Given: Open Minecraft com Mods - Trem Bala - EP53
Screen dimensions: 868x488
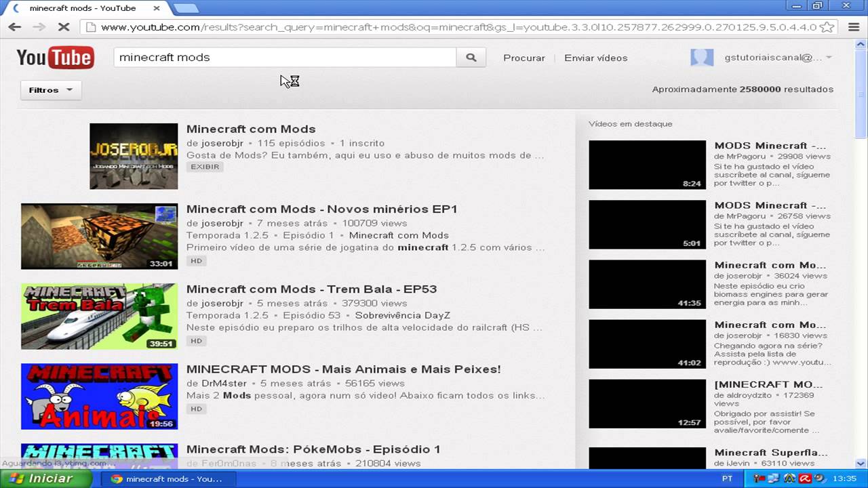Looking at the screenshot, I should click(x=312, y=289).
